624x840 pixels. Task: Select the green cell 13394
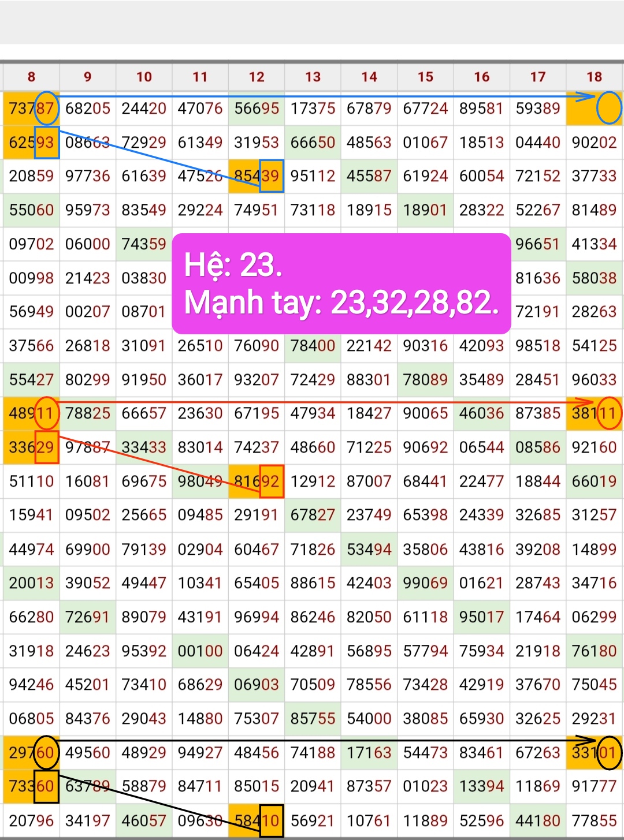[482, 786]
